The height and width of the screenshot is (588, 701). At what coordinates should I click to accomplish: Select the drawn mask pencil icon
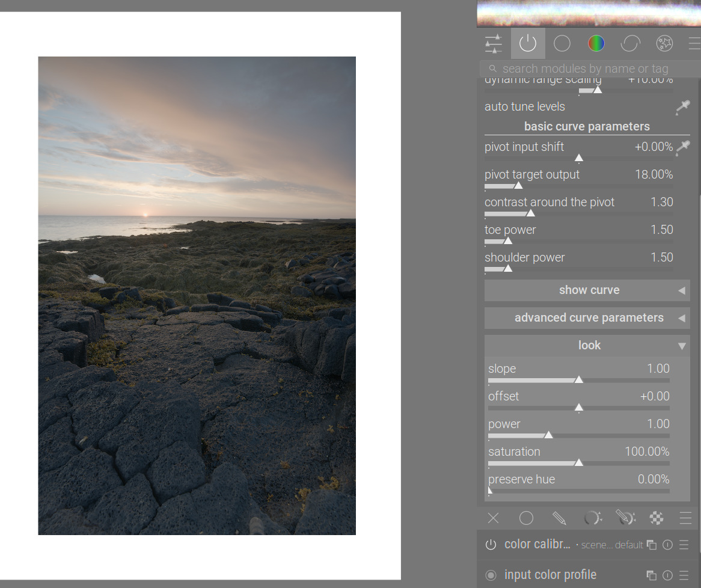(x=559, y=518)
